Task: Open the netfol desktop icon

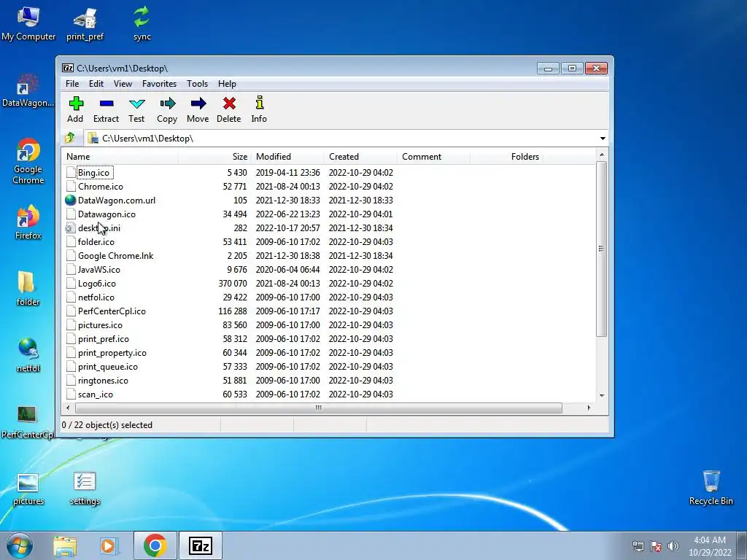Action: 28,355
